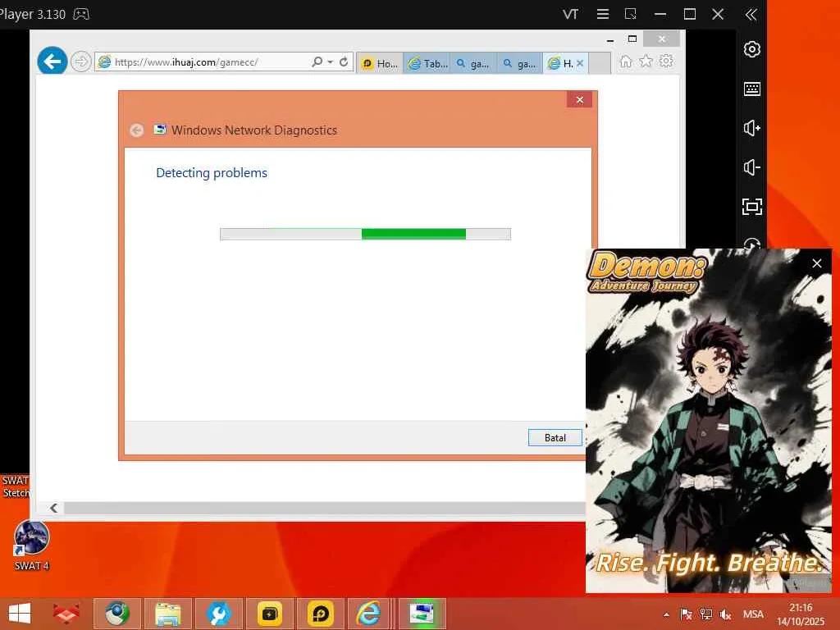Open the globe browser taskbar icon
The height and width of the screenshot is (630, 840).
pos(117,614)
